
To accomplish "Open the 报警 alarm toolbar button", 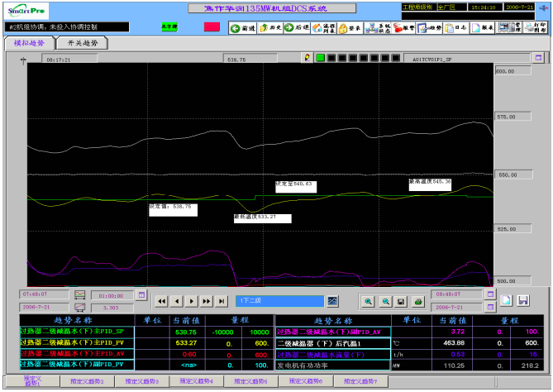I will 403,27.
